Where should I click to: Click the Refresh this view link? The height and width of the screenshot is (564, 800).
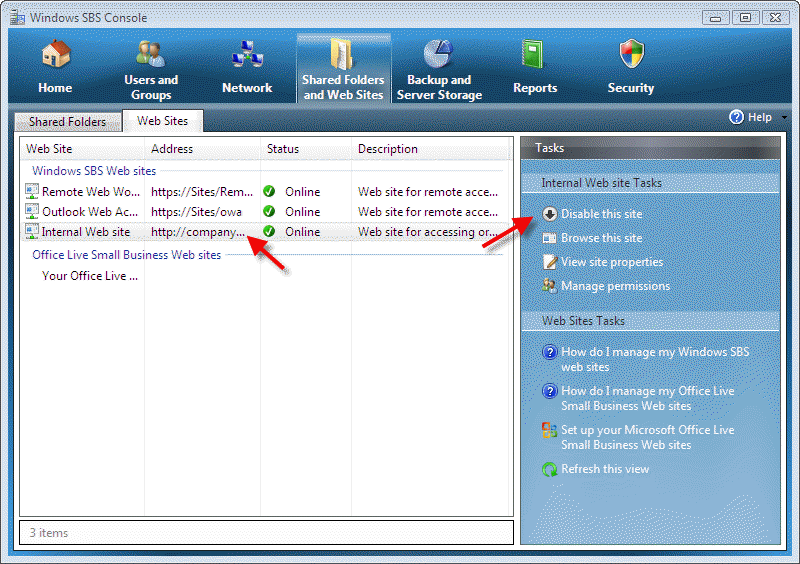[x=605, y=469]
